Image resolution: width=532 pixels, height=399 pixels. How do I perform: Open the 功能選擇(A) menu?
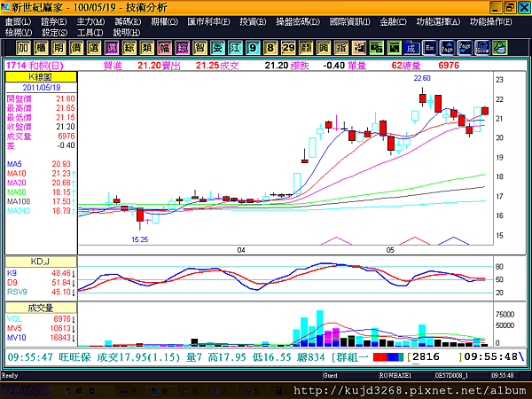(x=438, y=21)
